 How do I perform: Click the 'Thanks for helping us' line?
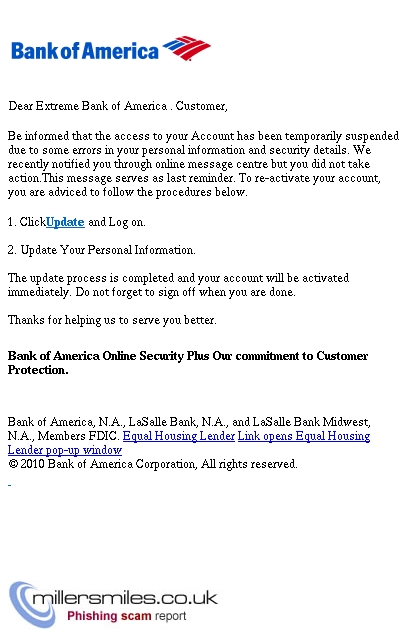click(x=112, y=320)
